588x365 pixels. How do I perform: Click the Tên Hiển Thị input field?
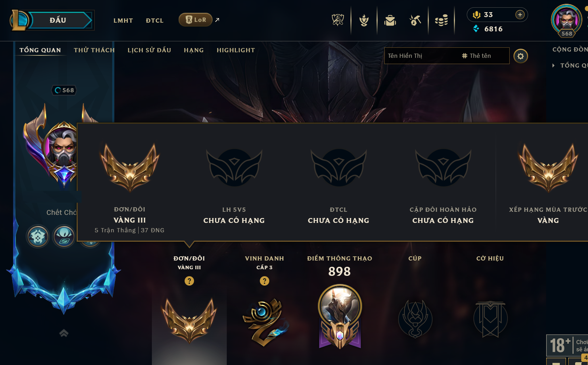(421, 56)
